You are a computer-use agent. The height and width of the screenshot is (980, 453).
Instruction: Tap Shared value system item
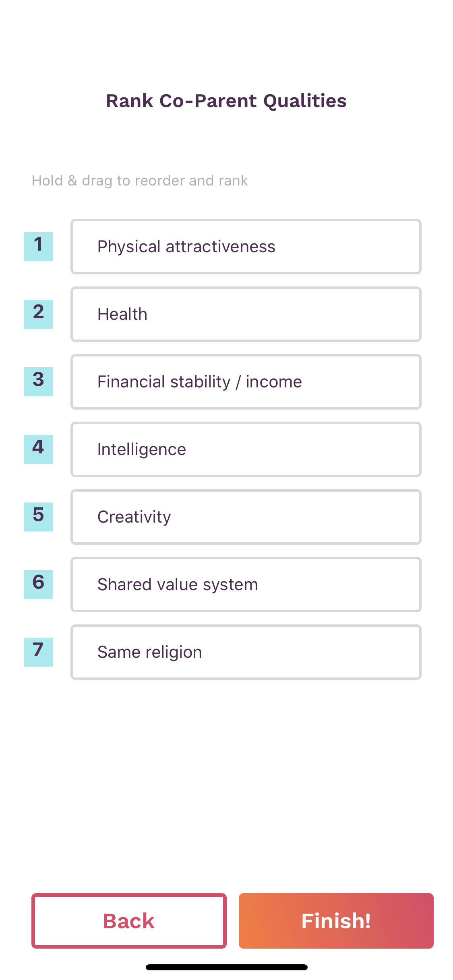pos(246,585)
